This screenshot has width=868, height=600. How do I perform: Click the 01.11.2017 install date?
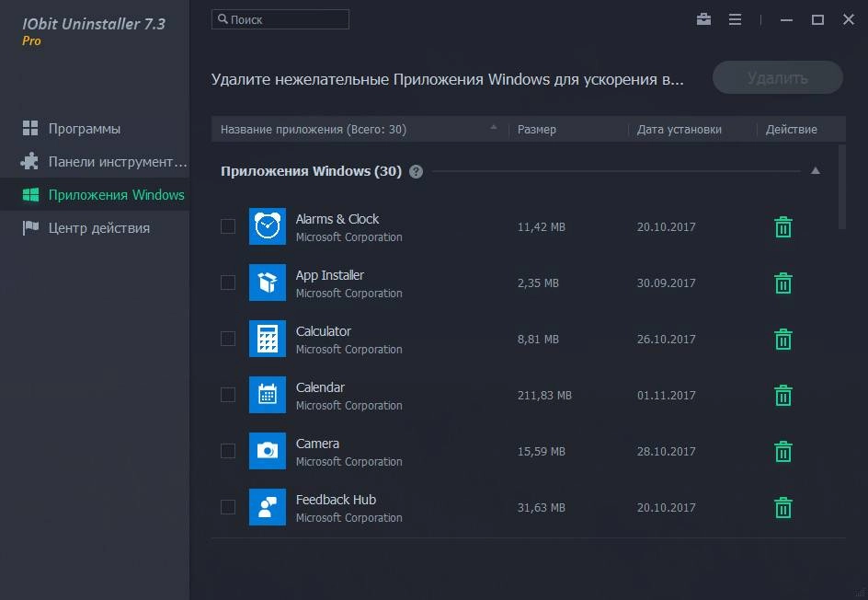[x=666, y=395]
